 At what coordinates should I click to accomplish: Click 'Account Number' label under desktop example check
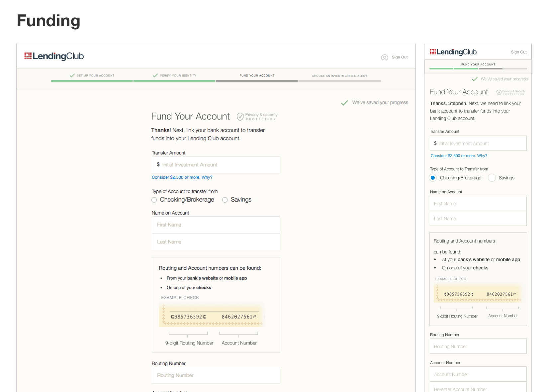(239, 343)
